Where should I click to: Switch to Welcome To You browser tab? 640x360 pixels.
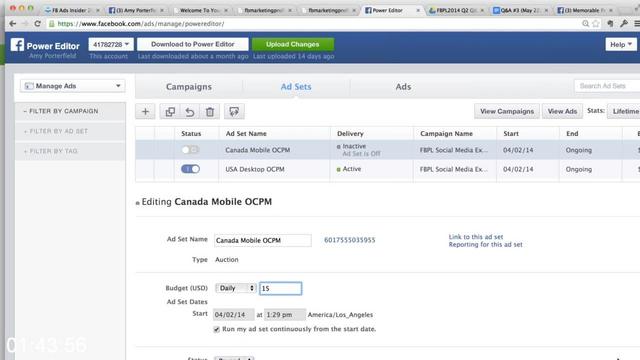[x=200, y=10]
